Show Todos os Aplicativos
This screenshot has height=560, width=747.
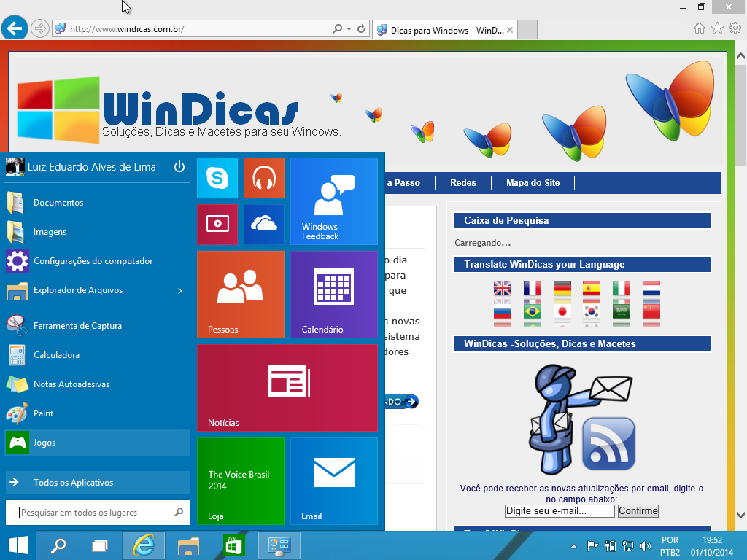click(x=97, y=483)
